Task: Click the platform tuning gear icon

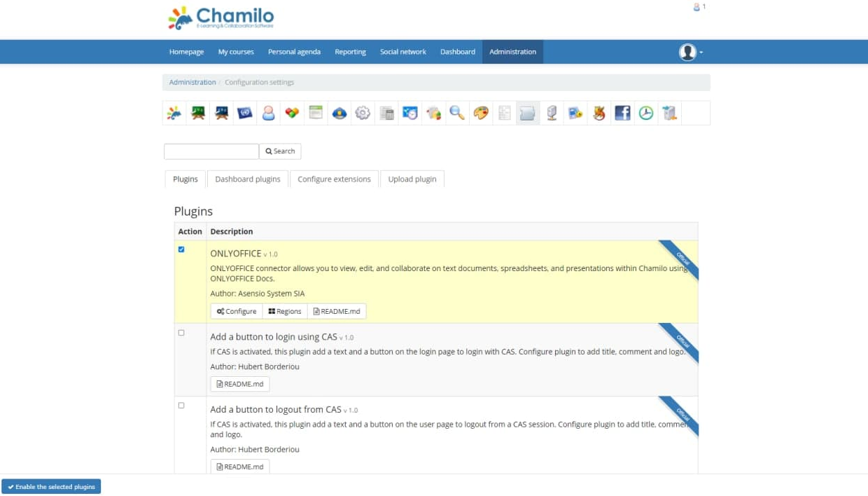Action: point(363,112)
